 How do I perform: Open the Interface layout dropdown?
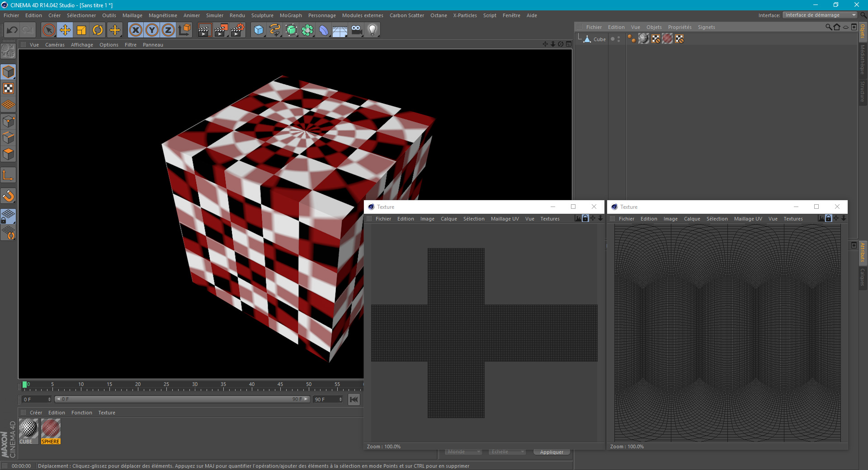click(x=820, y=15)
